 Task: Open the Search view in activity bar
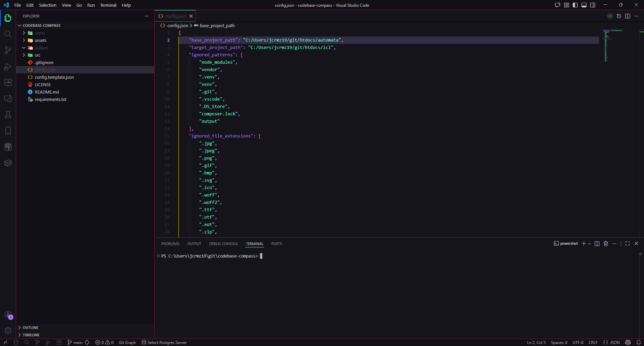(8, 34)
